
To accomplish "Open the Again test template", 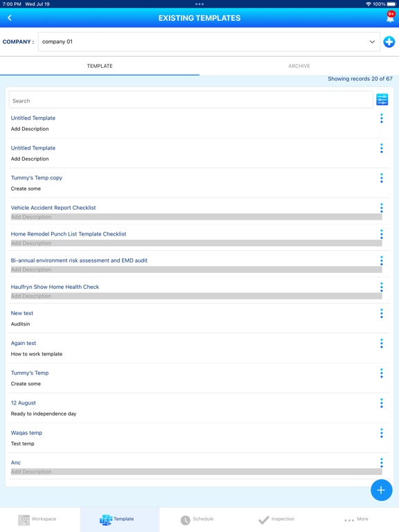I will [24, 343].
